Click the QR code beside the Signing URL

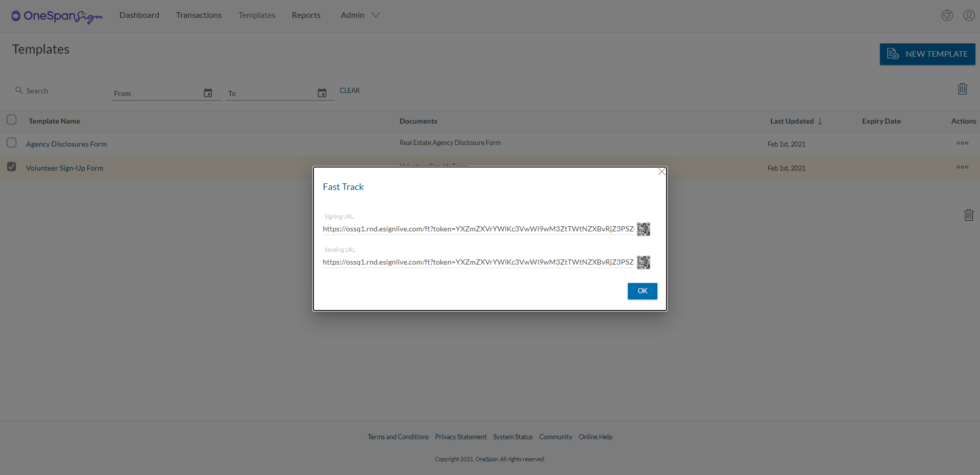(x=643, y=229)
